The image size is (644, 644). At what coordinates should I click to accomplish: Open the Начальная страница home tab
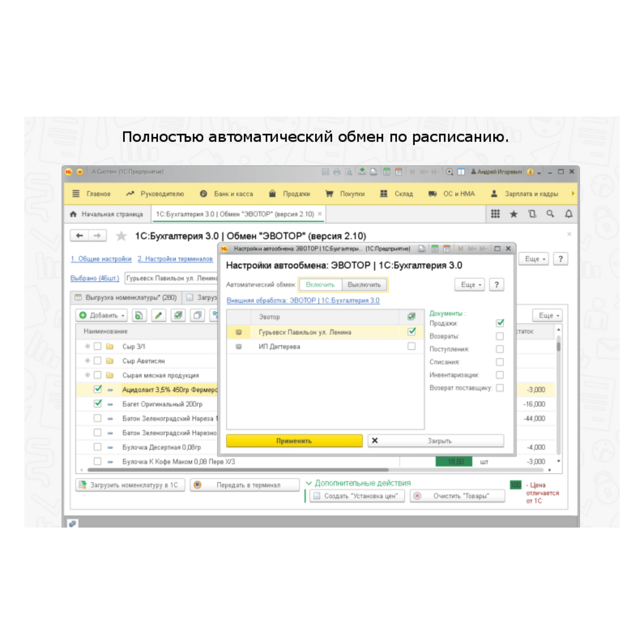pyautogui.click(x=107, y=214)
